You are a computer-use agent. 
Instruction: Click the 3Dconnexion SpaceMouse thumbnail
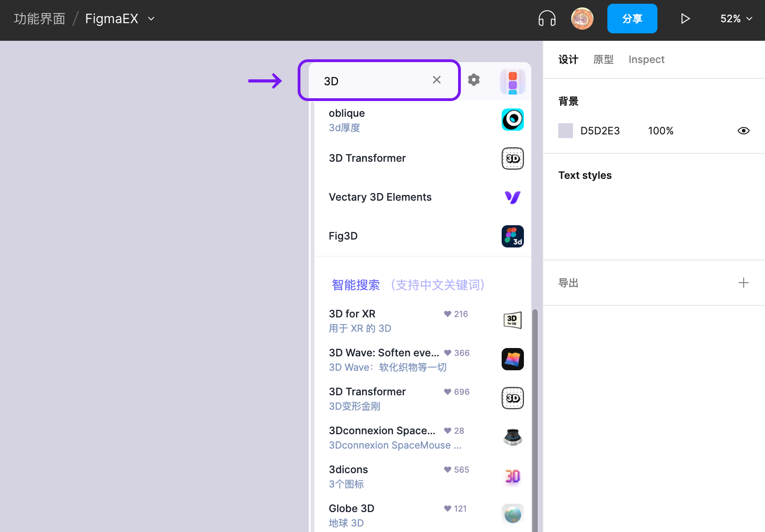(513, 437)
